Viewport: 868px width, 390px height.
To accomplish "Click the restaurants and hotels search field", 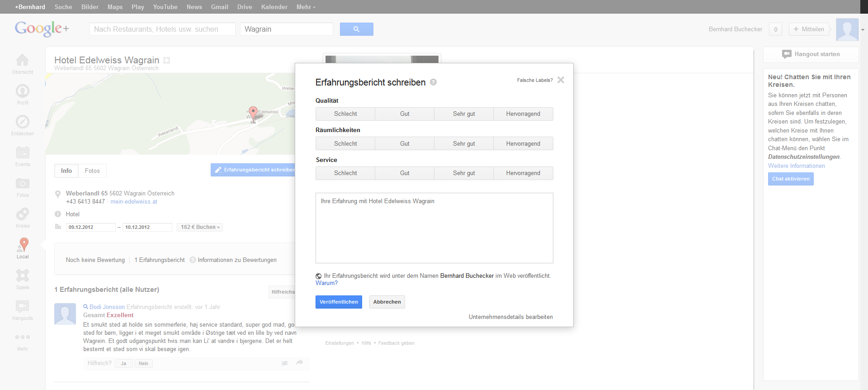I will point(162,29).
